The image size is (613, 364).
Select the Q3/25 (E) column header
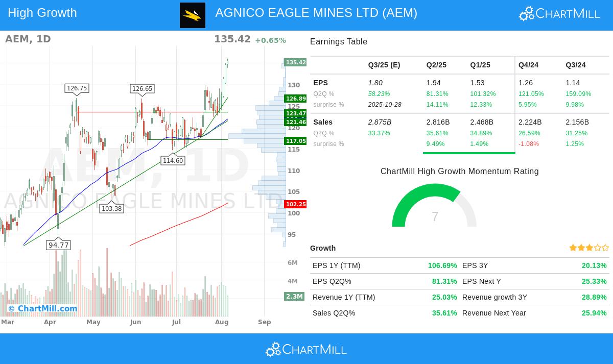(384, 65)
